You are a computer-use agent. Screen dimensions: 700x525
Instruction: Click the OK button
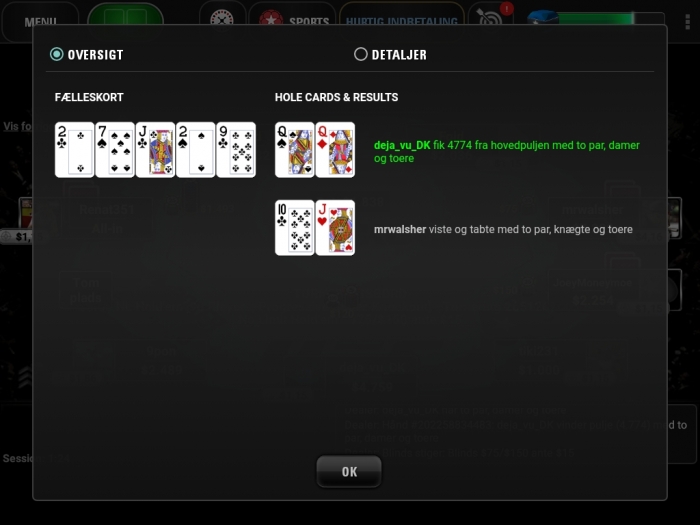pos(349,471)
